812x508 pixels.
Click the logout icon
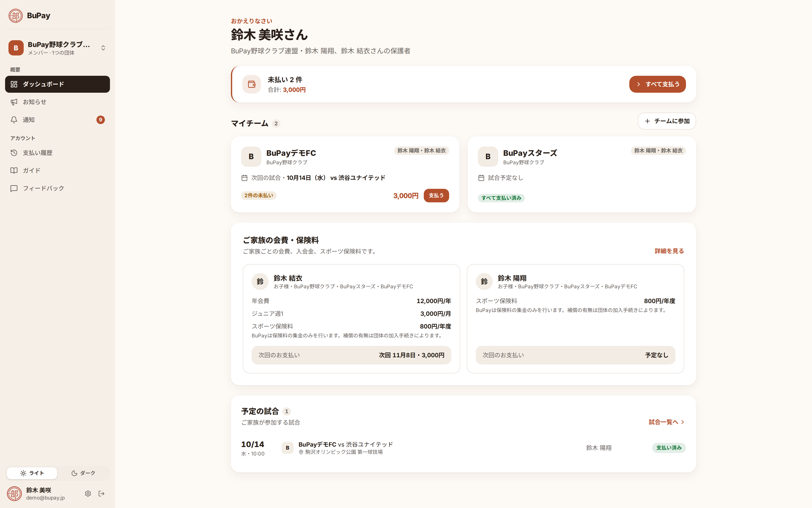[101, 494]
